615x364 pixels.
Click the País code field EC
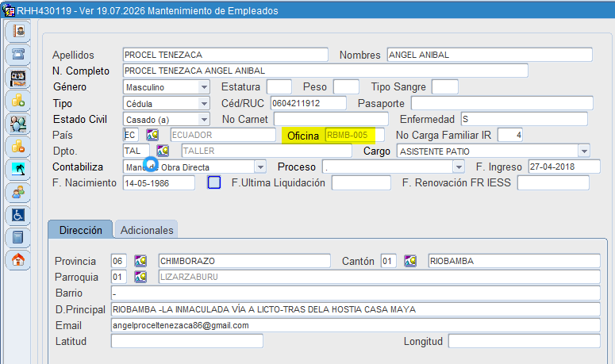[x=131, y=135]
